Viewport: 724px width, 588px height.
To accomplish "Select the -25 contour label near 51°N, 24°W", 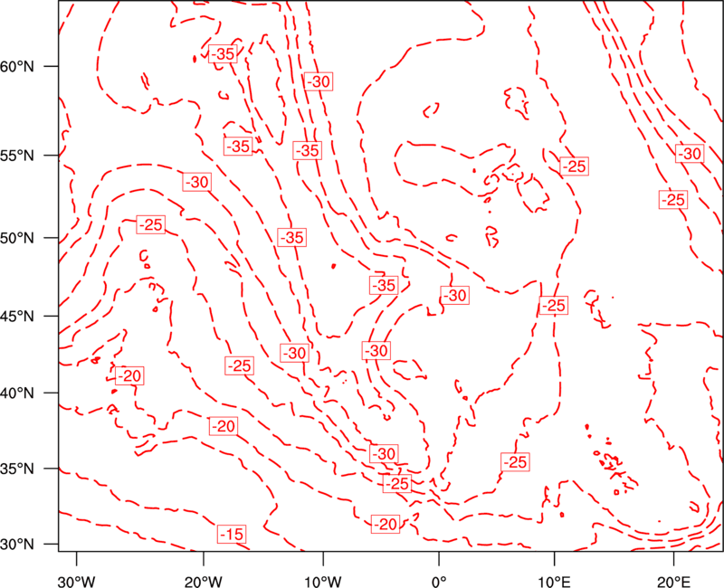I will (x=151, y=224).
